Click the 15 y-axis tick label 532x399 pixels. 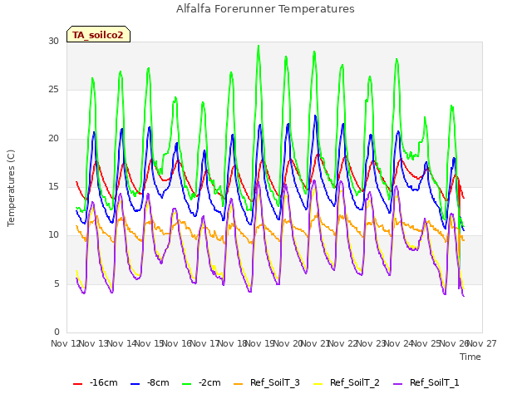coord(53,186)
